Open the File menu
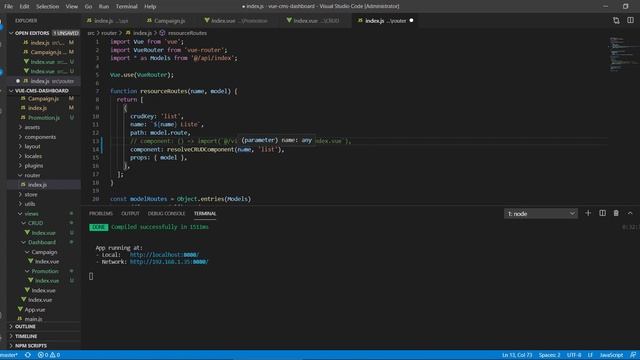Image resolution: width=640 pixels, height=360 pixels. click(8, 7)
